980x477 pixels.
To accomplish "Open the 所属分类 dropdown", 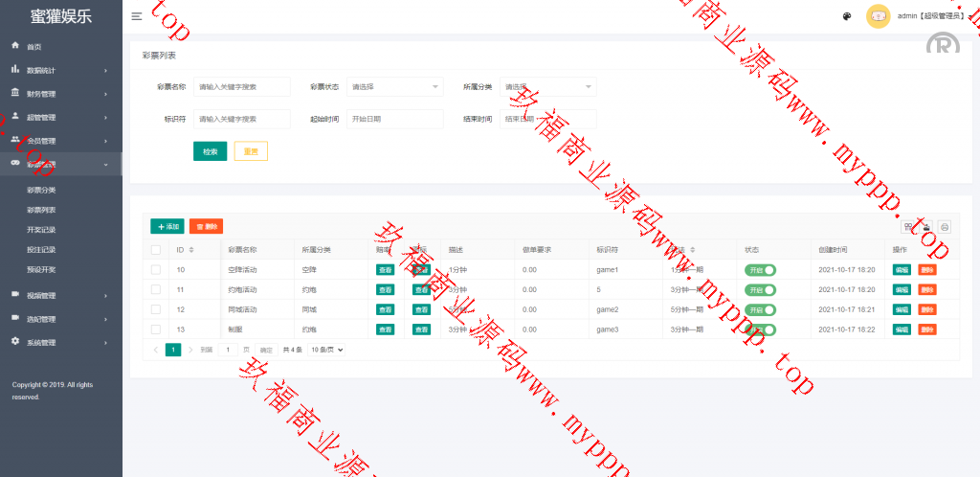I will (548, 87).
